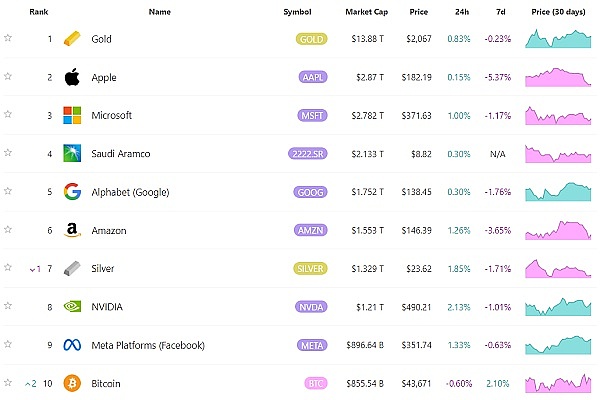Click the yellow SILVER symbol badge
This screenshot has width=600, height=400.
(312, 269)
